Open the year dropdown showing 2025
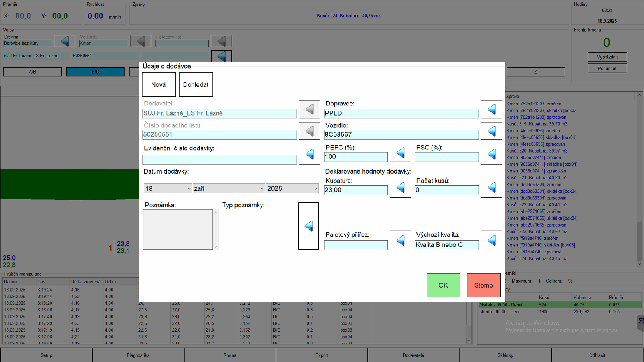Viewport: 644px width, 362px height. coord(292,188)
